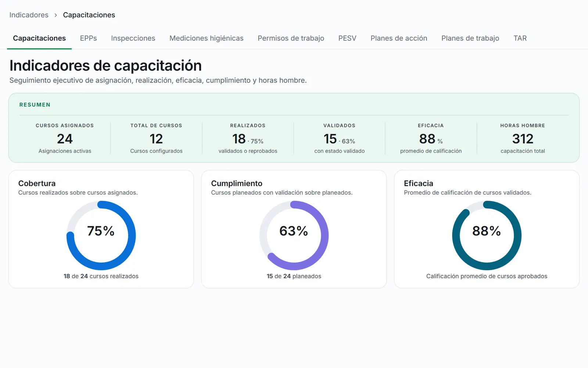Click 'Asignaciones activas' label

(65, 151)
